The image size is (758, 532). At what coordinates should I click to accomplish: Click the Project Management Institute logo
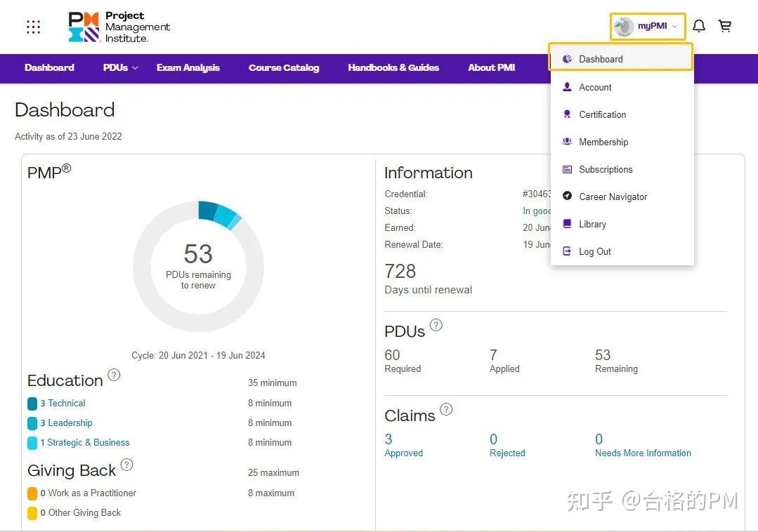coord(119,27)
